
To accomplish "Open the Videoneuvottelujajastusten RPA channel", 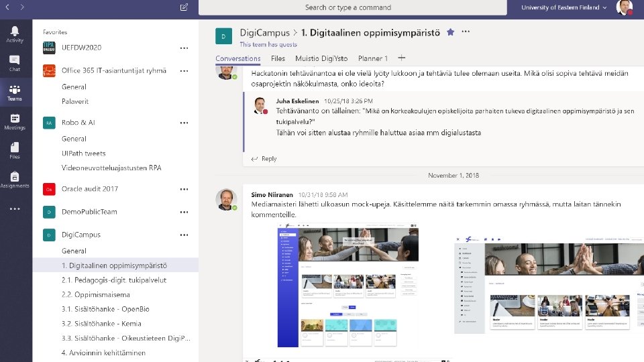I will [x=111, y=168].
